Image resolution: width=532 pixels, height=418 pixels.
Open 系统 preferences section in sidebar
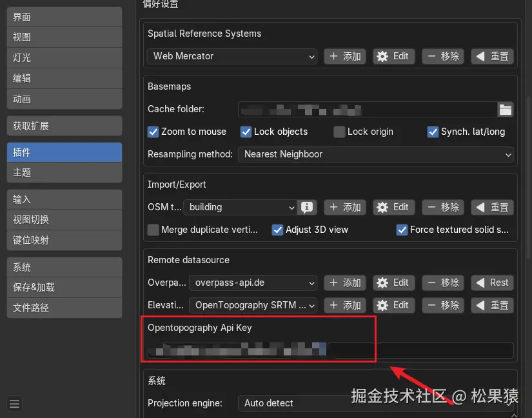point(64,267)
